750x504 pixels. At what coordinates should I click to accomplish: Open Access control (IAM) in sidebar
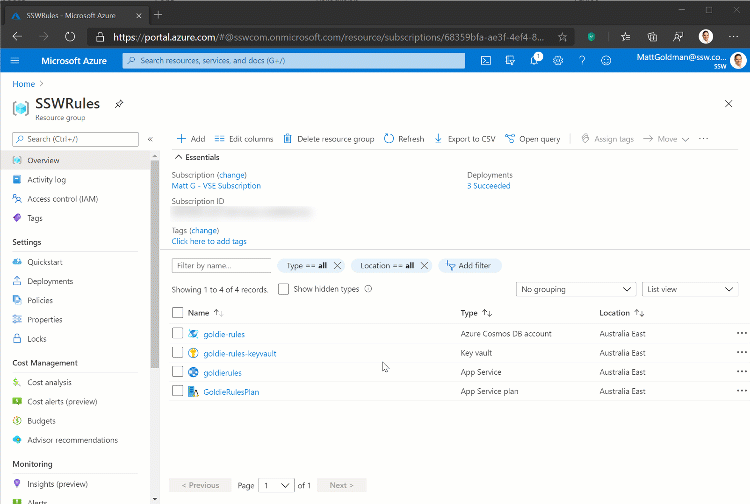(x=62, y=199)
